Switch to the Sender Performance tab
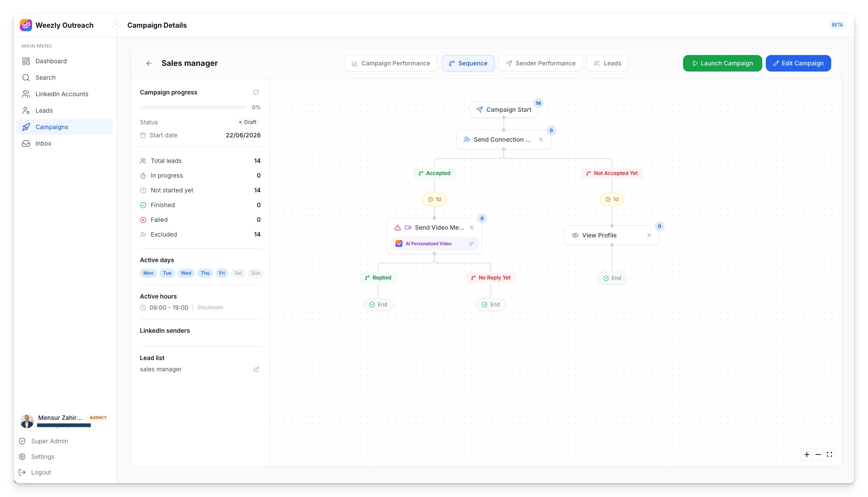868x497 pixels. pos(541,63)
